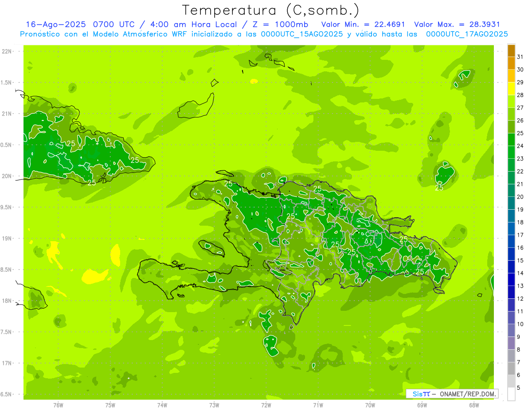Screen dimensions: 532x411
Task: Click the purple legend swatch between 9 and 10
Action: (511, 330)
